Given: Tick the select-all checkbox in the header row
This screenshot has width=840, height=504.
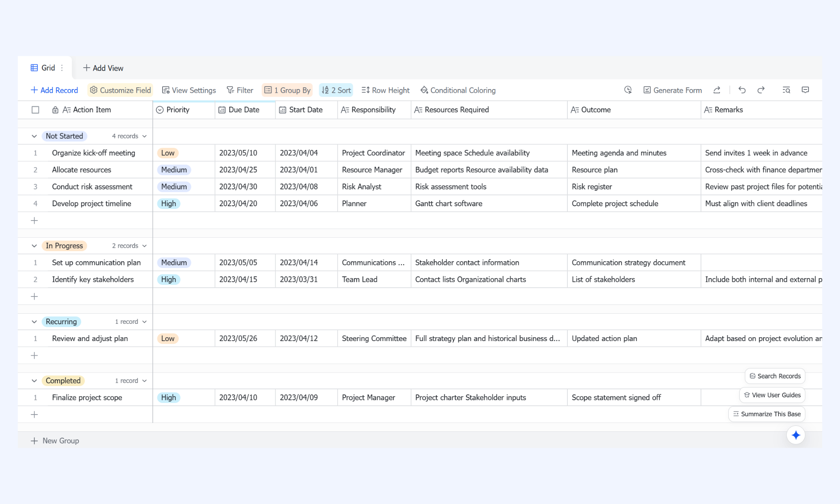Looking at the screenshot, I should click(35, 110).
